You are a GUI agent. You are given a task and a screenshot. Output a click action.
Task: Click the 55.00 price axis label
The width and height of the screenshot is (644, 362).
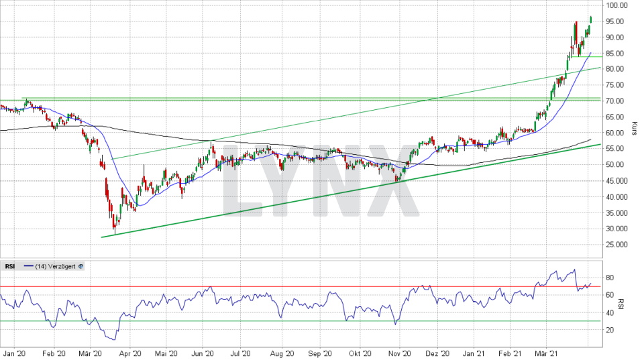pos(615,149)
